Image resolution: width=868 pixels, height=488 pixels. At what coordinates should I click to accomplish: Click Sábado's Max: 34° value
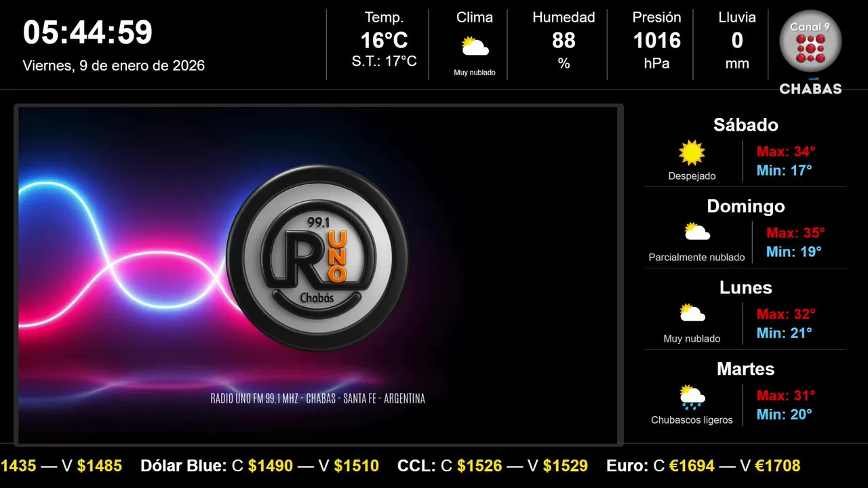point(786,151)
